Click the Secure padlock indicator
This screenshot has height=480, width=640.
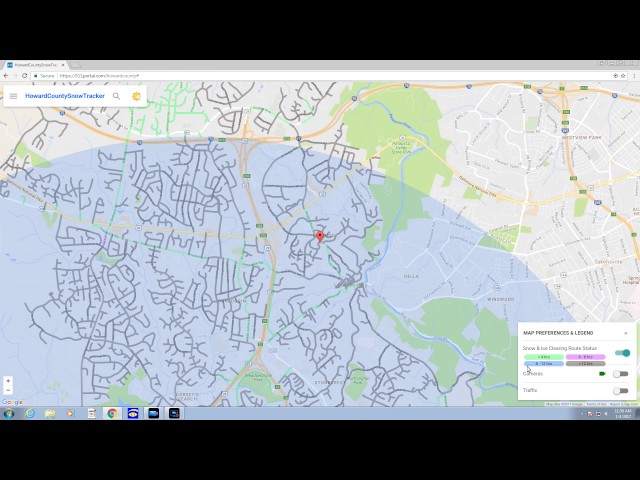44,76
